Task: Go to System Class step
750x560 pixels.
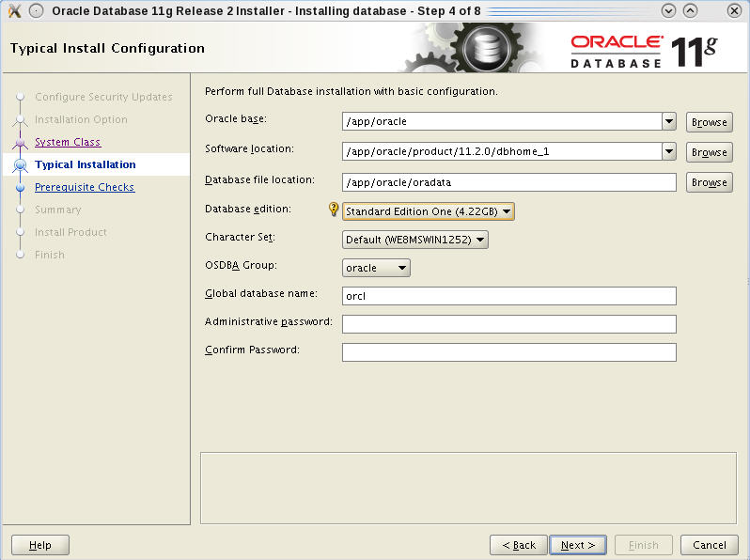Action: tap(68, 142)
